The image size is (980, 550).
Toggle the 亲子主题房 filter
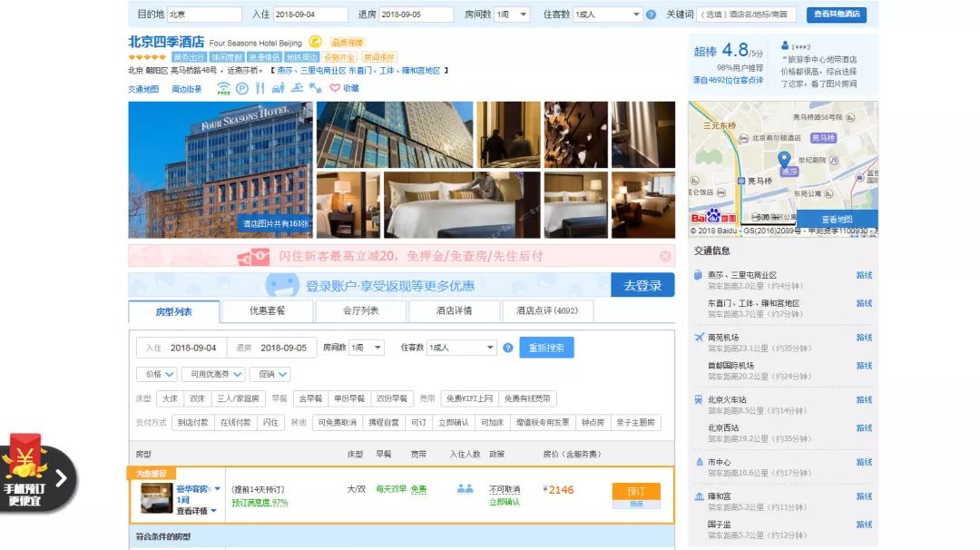point(635,423)
